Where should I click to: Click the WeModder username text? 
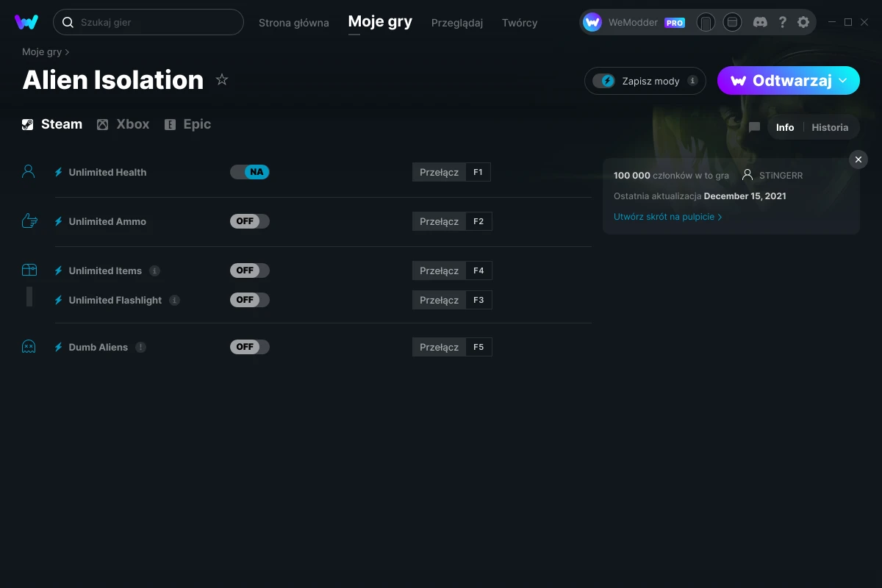634,23
